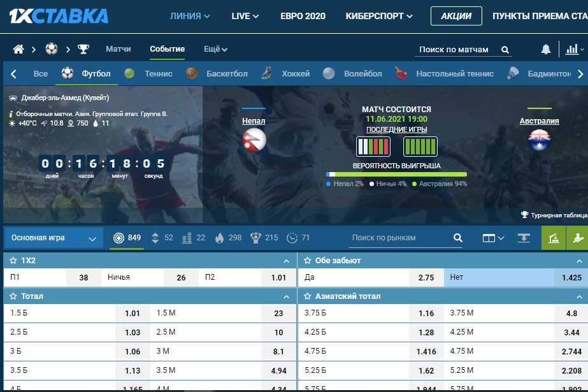Click the АКЦИИ button
The height and width of the screenshot is (392, 588).
point(456,16)
